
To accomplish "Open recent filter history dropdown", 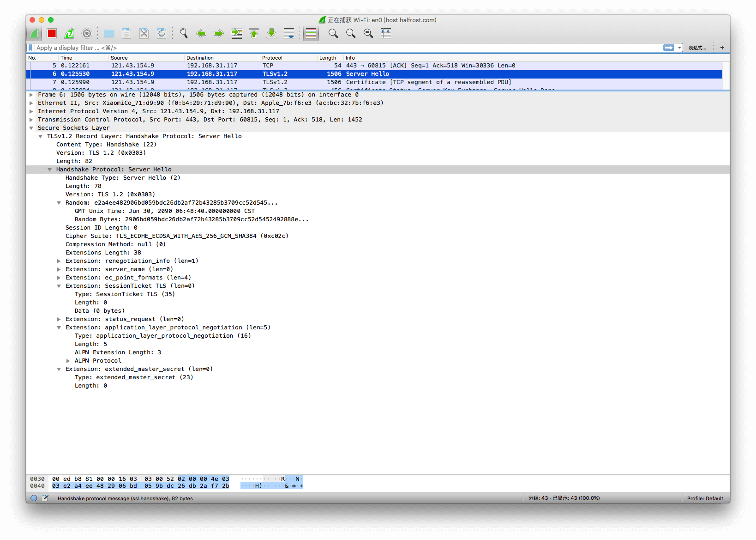I will tap(679, 48).
